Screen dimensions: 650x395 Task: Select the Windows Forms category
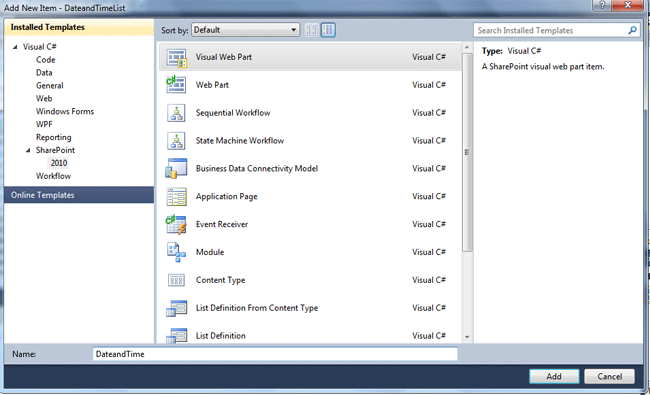(x=65, y=111)
